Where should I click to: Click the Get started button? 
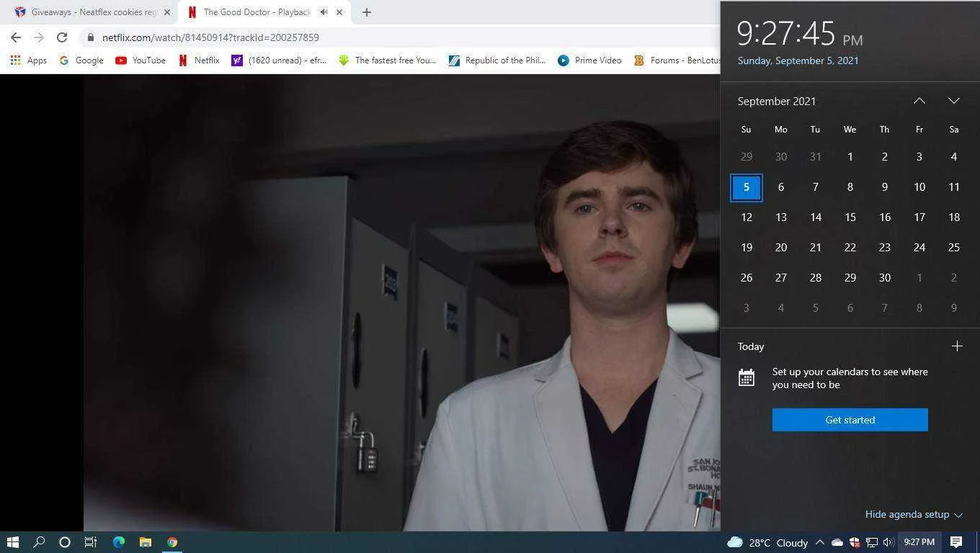coord(850,420)
